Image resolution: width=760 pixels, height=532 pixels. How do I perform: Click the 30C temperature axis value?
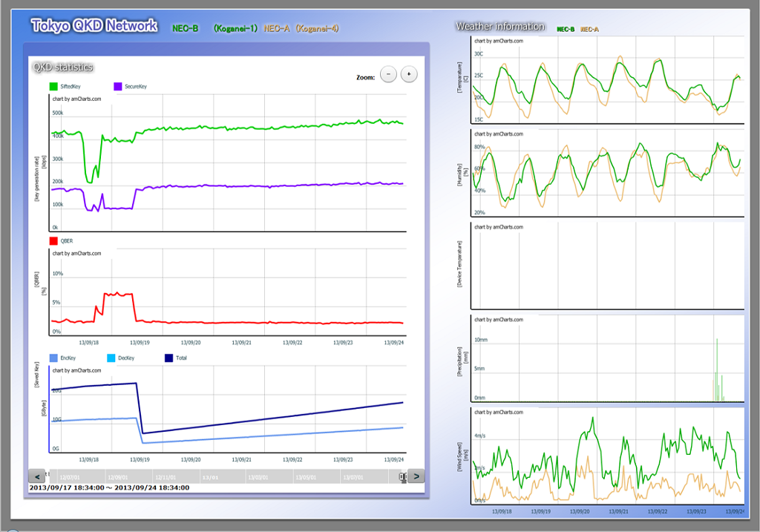coord(479,54)
